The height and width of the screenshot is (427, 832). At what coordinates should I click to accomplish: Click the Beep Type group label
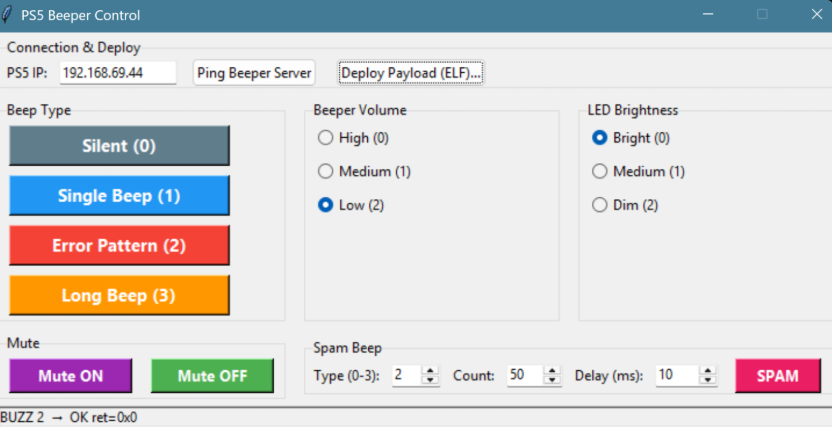point(39,110)
